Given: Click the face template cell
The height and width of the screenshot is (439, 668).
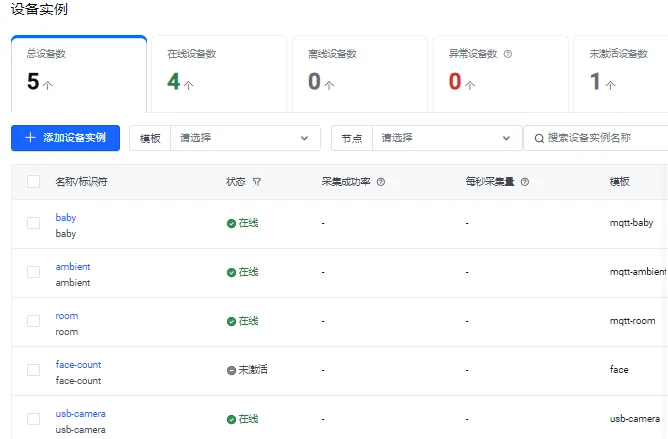Looking at the screenshot, I should pos(619,370).
